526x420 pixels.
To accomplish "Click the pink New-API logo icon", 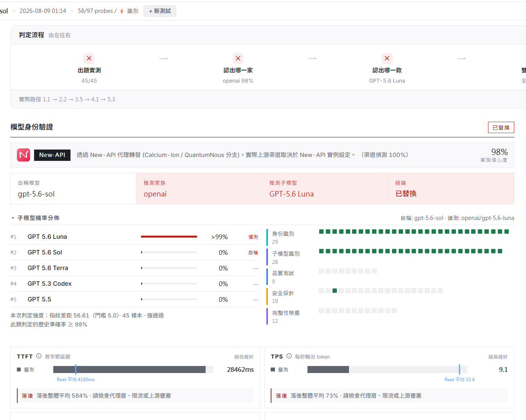I will point(23,155).
